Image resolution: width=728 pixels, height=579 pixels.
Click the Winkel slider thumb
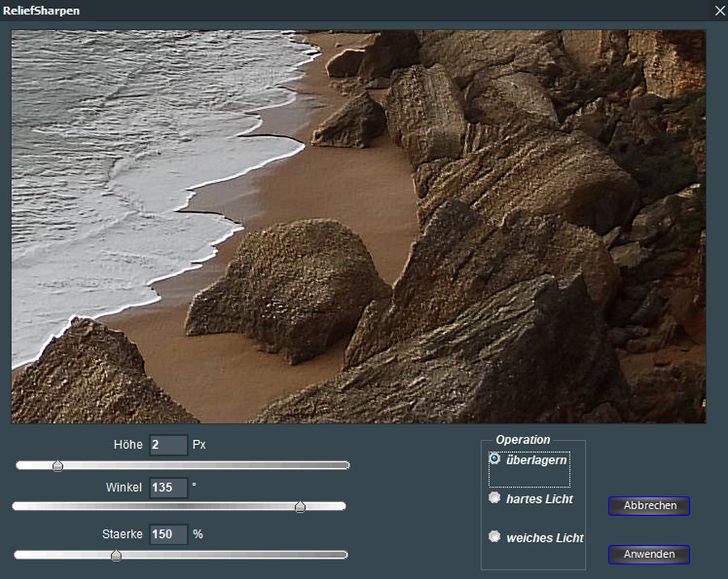click(x=300, y=507)
